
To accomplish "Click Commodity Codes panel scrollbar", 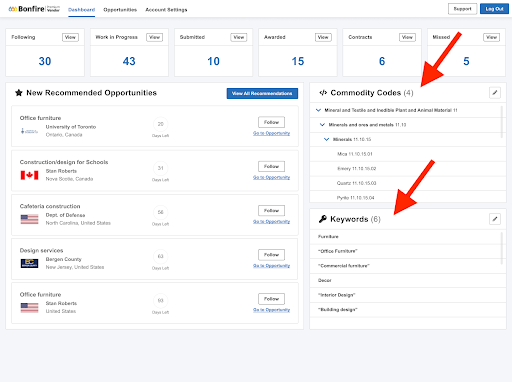I will (x=501, y=122).
